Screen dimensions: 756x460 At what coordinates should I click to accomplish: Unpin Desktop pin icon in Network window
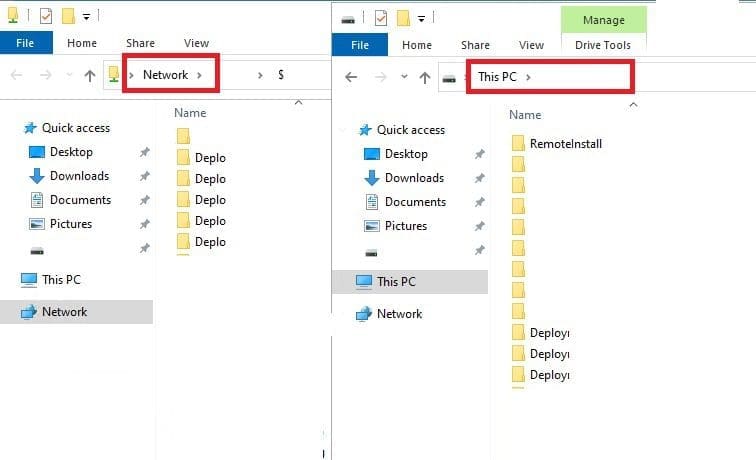point(145,152)
